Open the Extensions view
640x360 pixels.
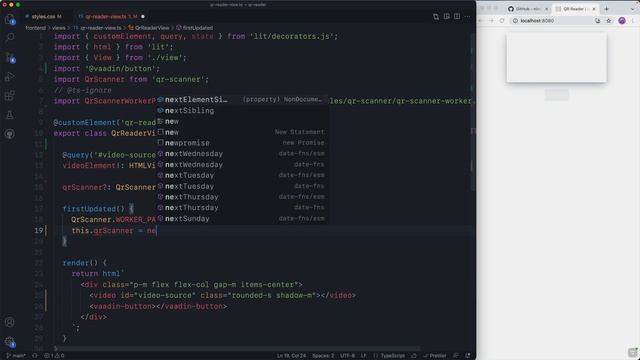click(x=10, y=96)
